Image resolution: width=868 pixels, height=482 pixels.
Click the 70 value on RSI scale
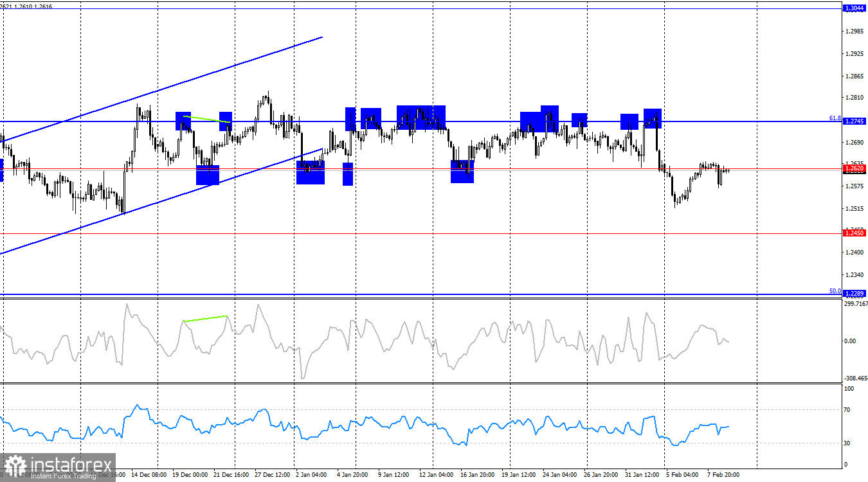coord(847,409)
